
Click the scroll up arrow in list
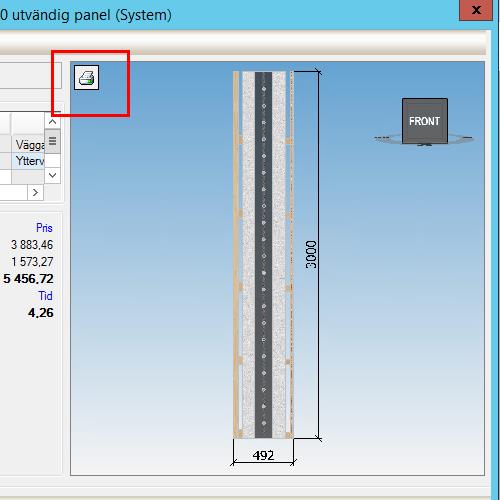pyautogui.click(x=52, y=122)
